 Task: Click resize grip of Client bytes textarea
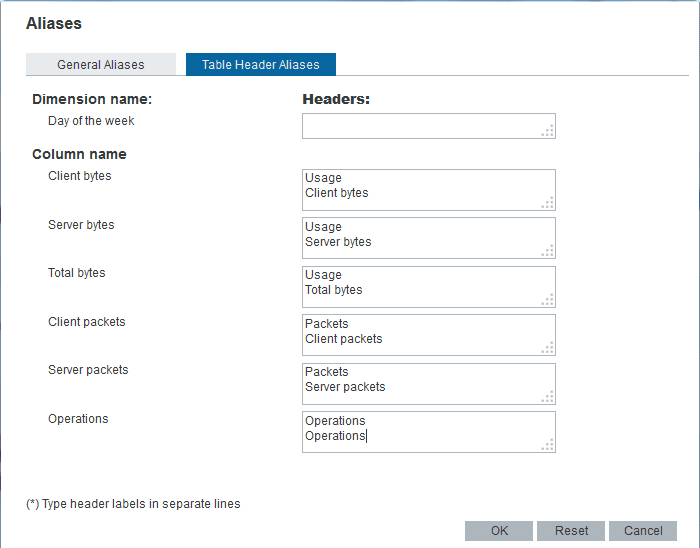[x=548, y=203]
